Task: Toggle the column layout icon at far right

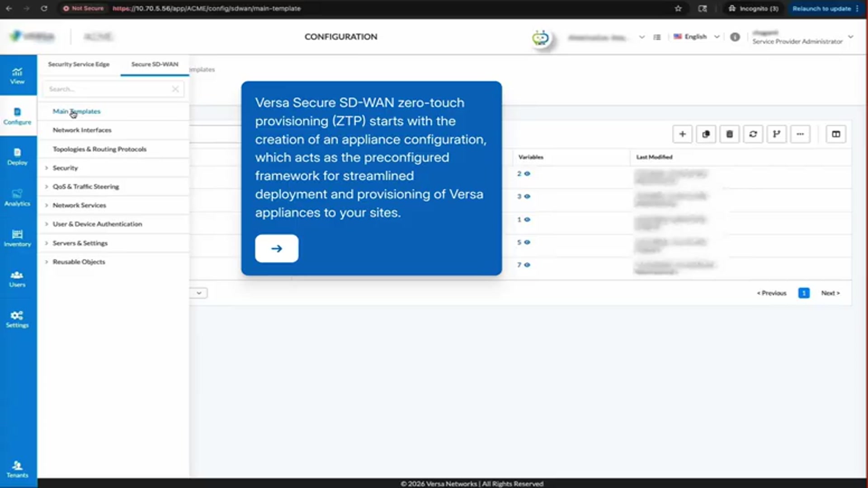Action: pos(835,134)
